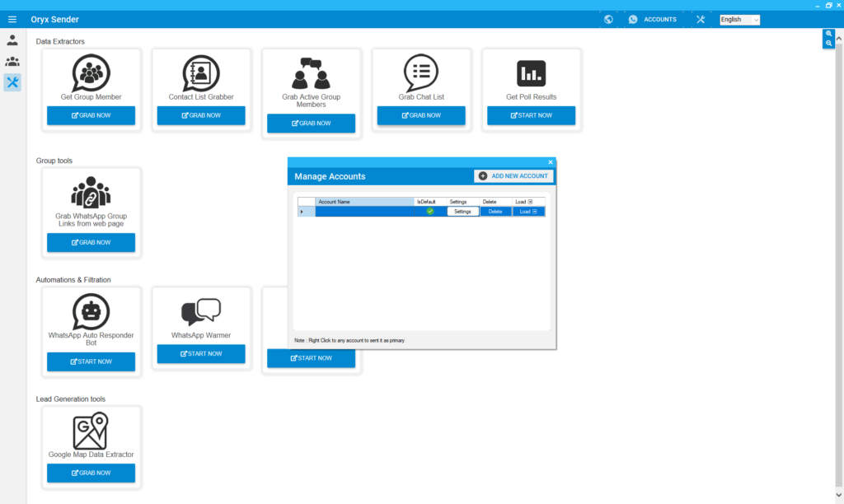This screenshot has height=504, width=844.
Task: Open the ACCOUNTS menu in the top bar
Action: [x=660, y=20]
